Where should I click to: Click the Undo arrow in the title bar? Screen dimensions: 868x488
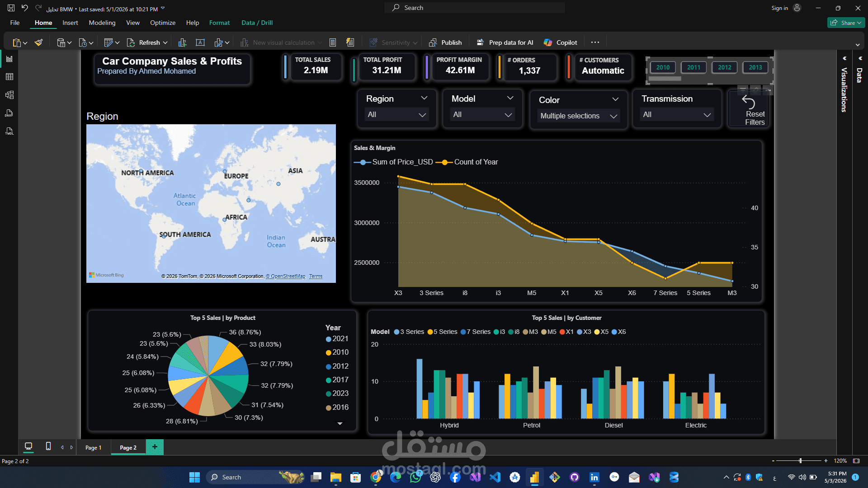point(25,8)
